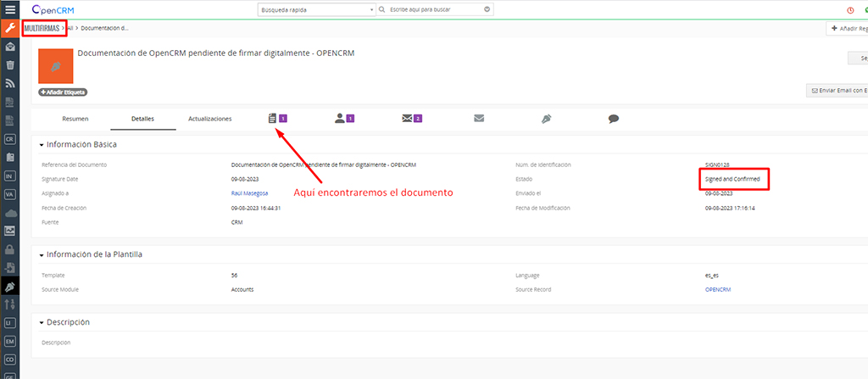Click the All breadcrumb link
The height and width of the screenshot is (379, 868).
[x=70, y=27]
